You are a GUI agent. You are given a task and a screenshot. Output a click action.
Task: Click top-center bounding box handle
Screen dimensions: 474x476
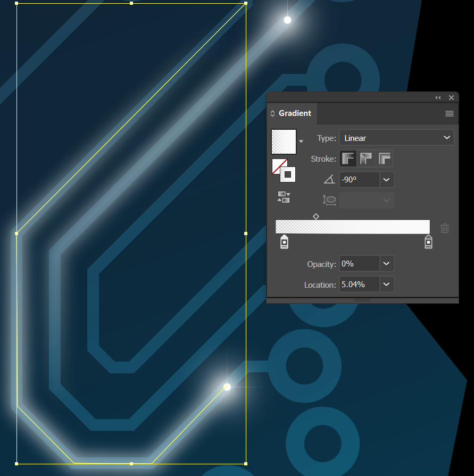pos(131,3)
